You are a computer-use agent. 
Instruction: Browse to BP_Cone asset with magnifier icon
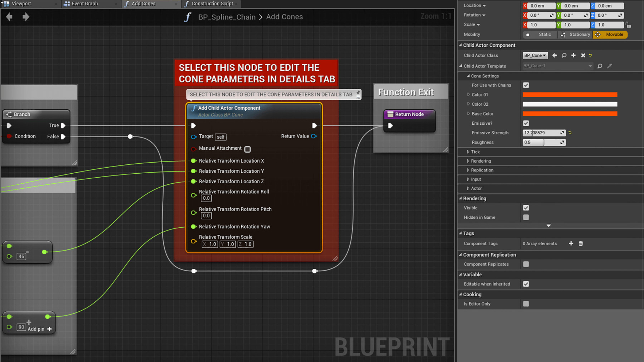click(x=564, y=55)
